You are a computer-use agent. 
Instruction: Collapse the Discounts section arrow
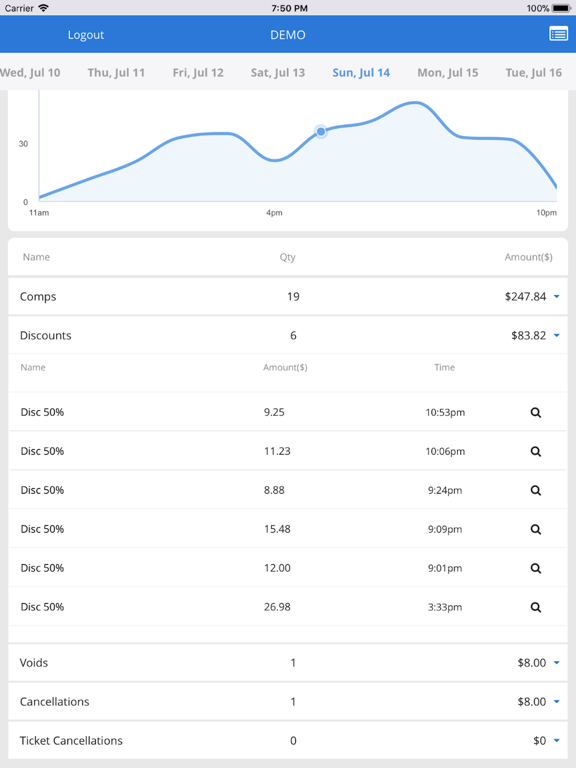tap(556, 336)
